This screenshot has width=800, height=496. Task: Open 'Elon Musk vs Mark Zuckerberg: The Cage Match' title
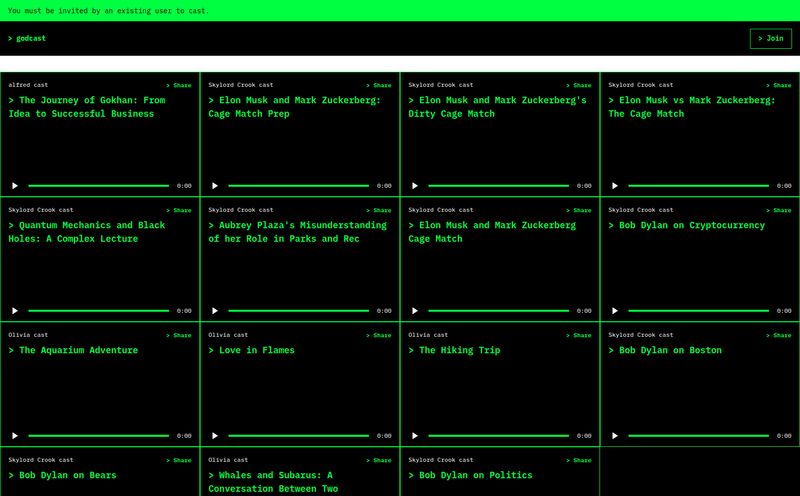pyautogui.click(x=692, y=107)
